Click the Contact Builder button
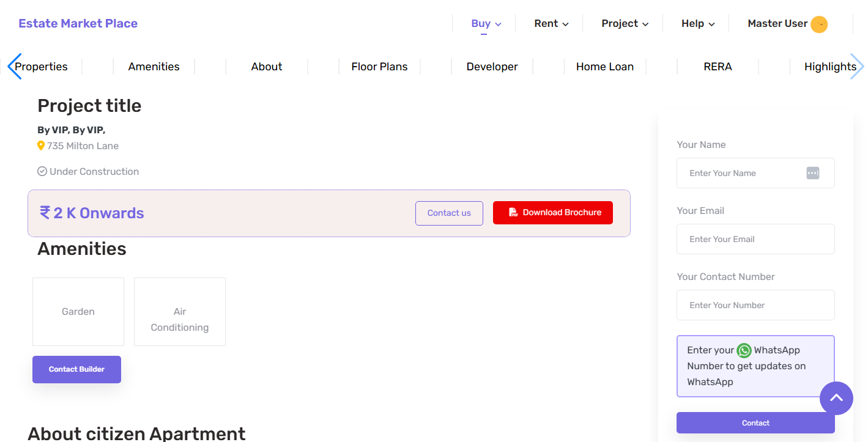This screenshot has height=442, width=868. pos(76,369)
